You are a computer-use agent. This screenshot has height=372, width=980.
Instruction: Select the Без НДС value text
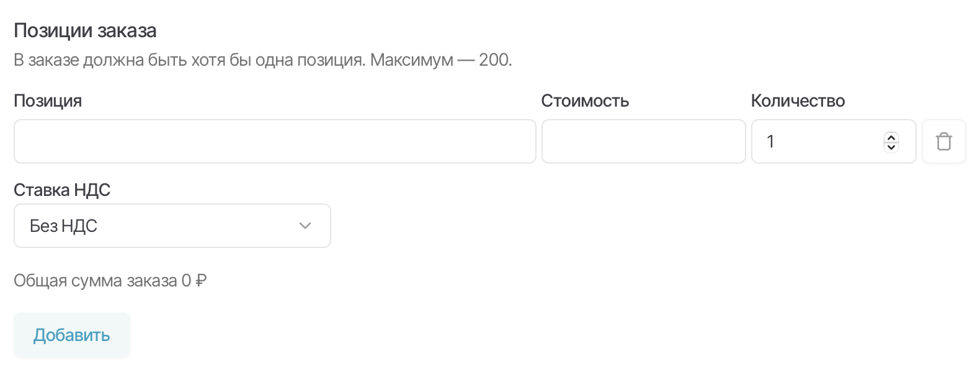(x=63, y=226)
